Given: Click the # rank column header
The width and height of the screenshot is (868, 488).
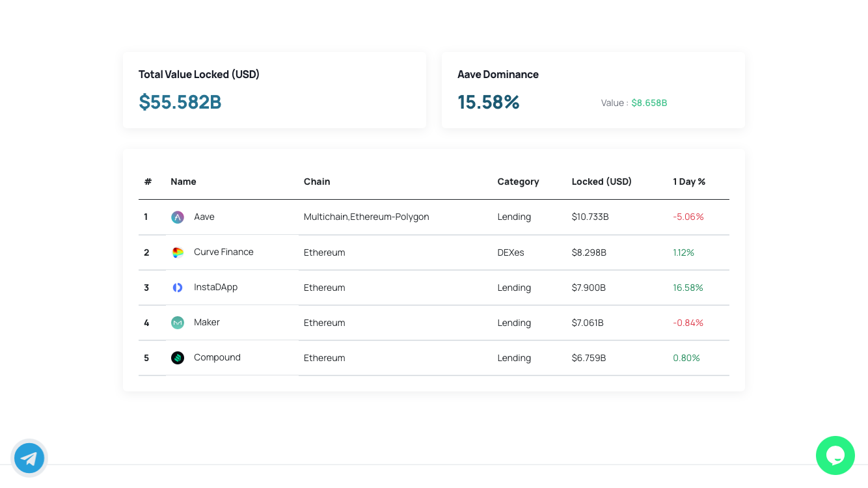Looking at the screenshot, I should (x=148, y=182).
